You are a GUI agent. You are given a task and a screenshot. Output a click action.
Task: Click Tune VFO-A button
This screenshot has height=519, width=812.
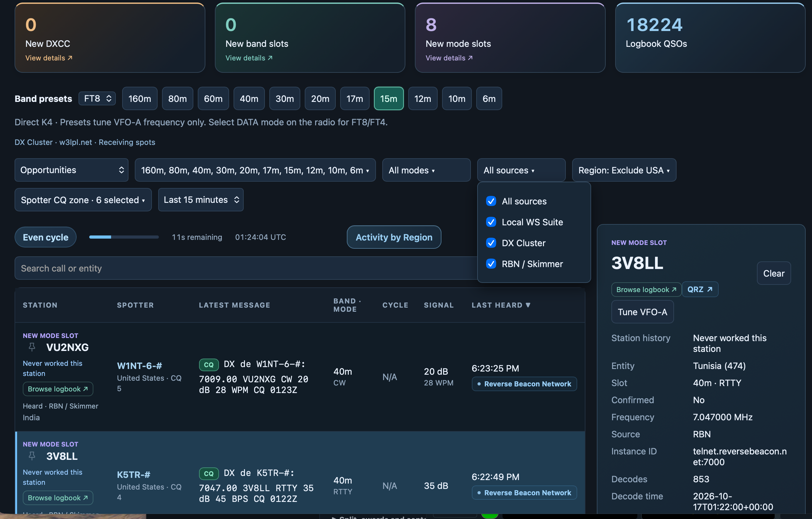point(642,312)
